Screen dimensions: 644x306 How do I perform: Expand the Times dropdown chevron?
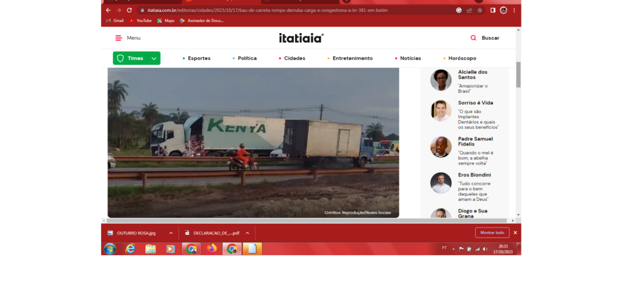click(154, 58)
